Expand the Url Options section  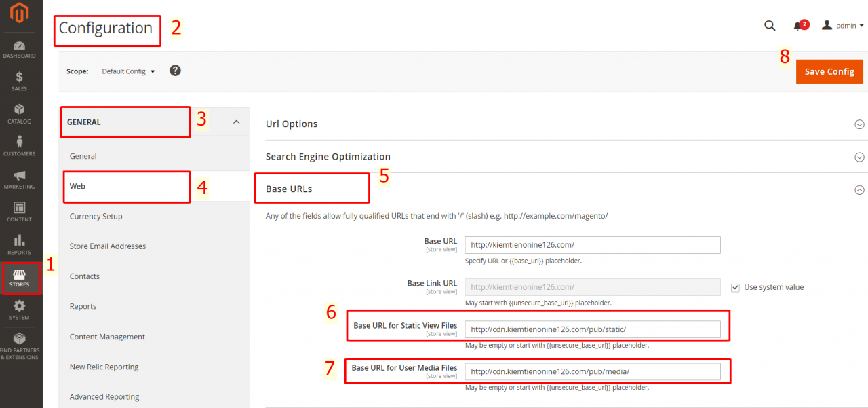pos(859,124)
